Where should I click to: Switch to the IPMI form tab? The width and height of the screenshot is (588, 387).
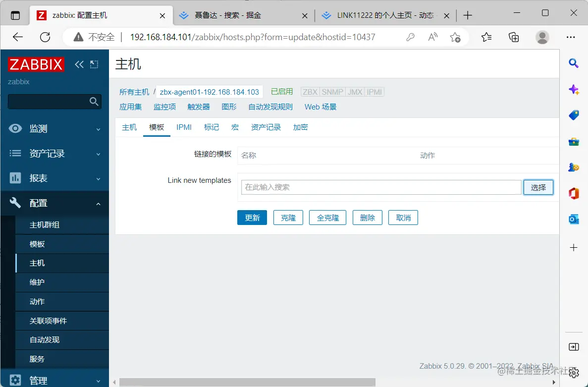coord(184,127)
